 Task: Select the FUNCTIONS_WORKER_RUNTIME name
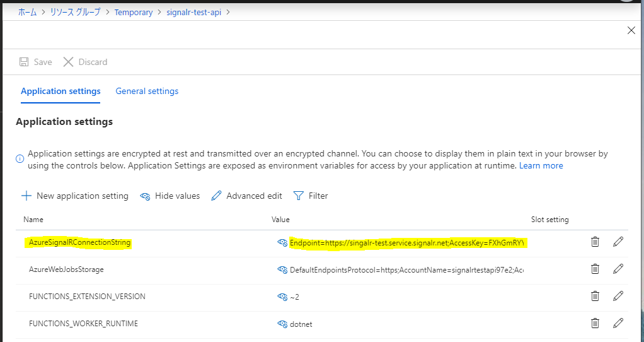click(83, 324)
